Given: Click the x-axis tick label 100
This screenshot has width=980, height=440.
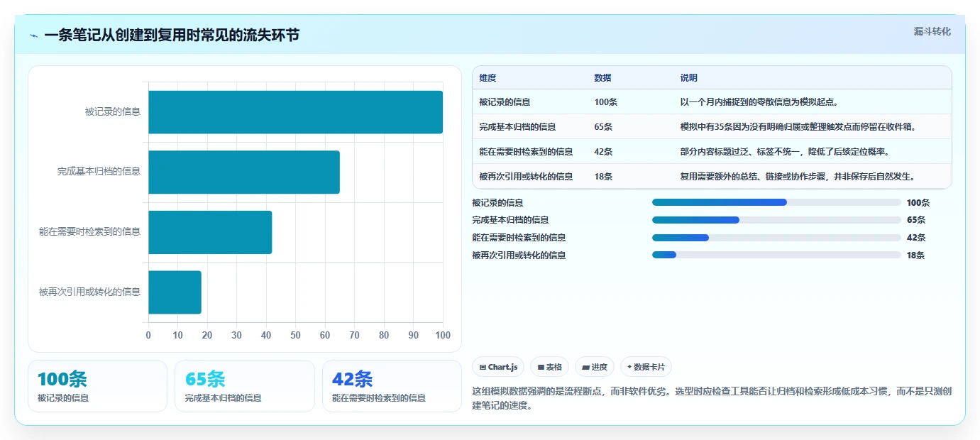Looking at the screenshot, I should point(443,335).
